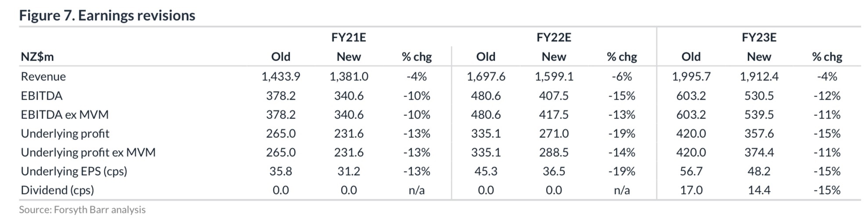Click the Dividend (cps) row label
The height and width of the screenshot is (219, 868).
coord(57,190)
